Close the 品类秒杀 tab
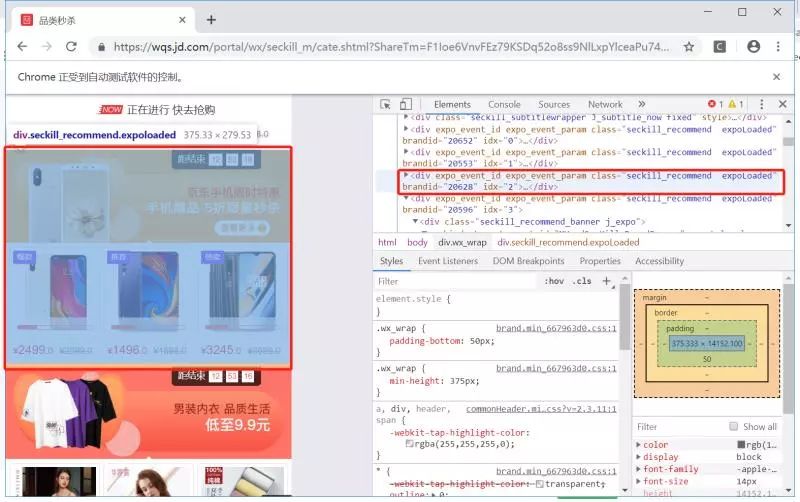Image resolution: width=800 pixels, height=502 pixels. 182,20
